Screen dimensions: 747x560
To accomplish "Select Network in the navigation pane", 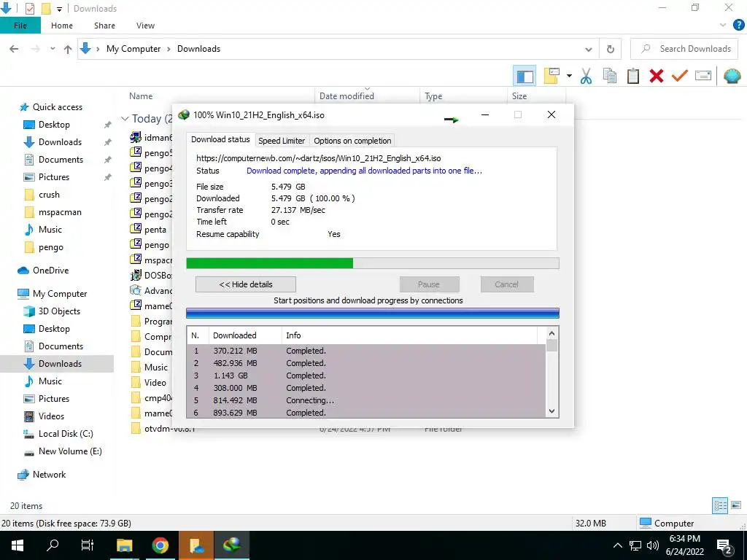I will 49,475.
